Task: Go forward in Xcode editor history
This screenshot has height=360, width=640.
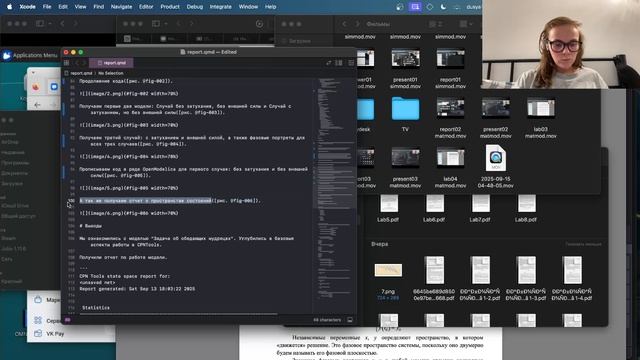Action: point(83,63)
